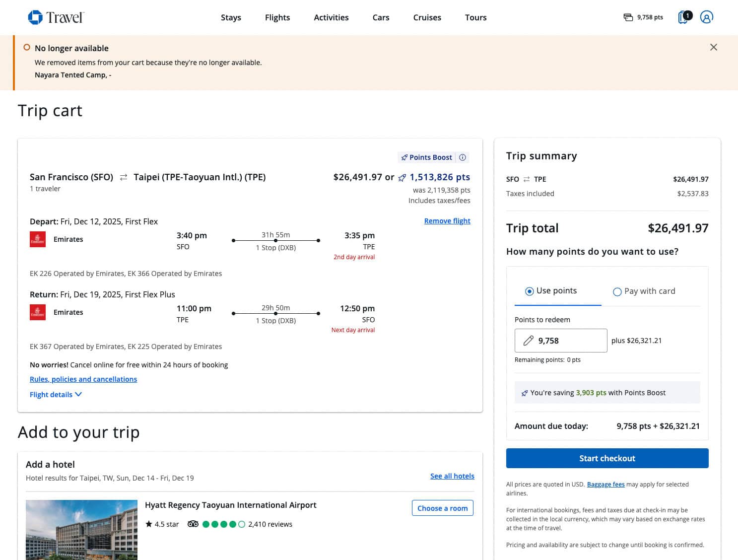Open the Cruises menu
Image resolution: width=738 pixels, height=560 pixels.
click(427, 17)
